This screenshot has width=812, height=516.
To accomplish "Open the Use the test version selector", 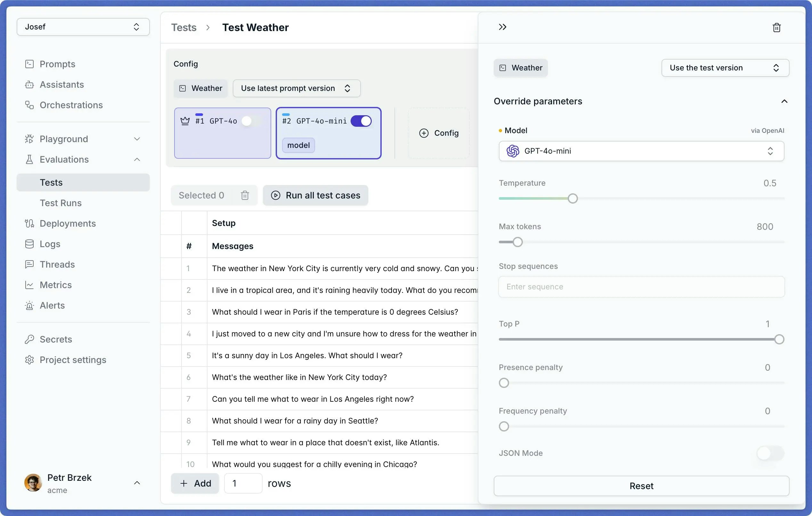I will tap(725, 68).
